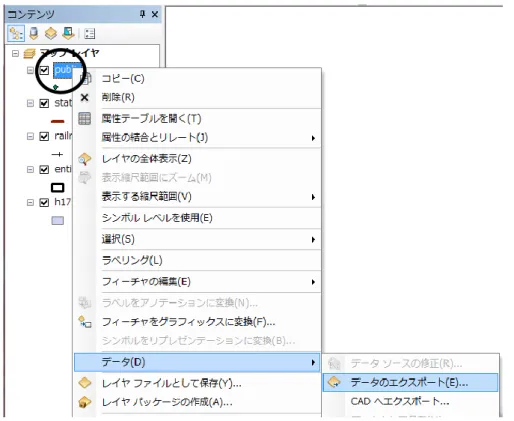The height and width of the screenshot is (421, 514).
Task: Toggle visibility checkbox of enti layer
Action: (x=44, y=169)
